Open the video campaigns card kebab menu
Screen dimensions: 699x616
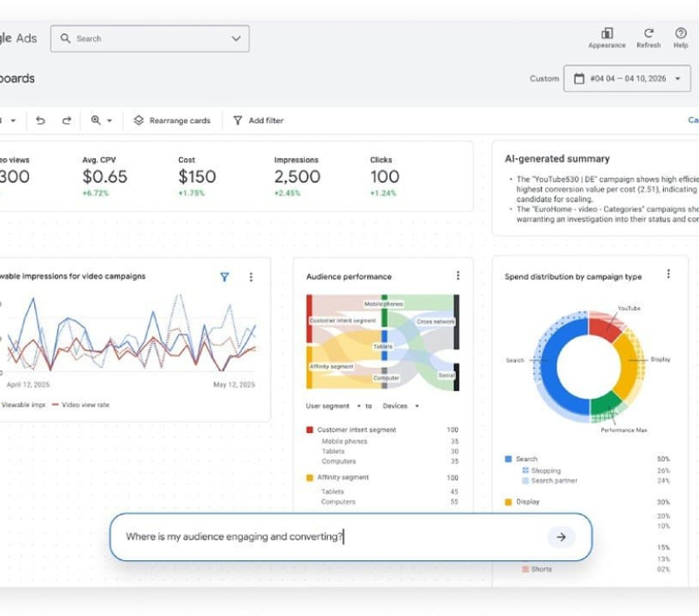point(251,277)
